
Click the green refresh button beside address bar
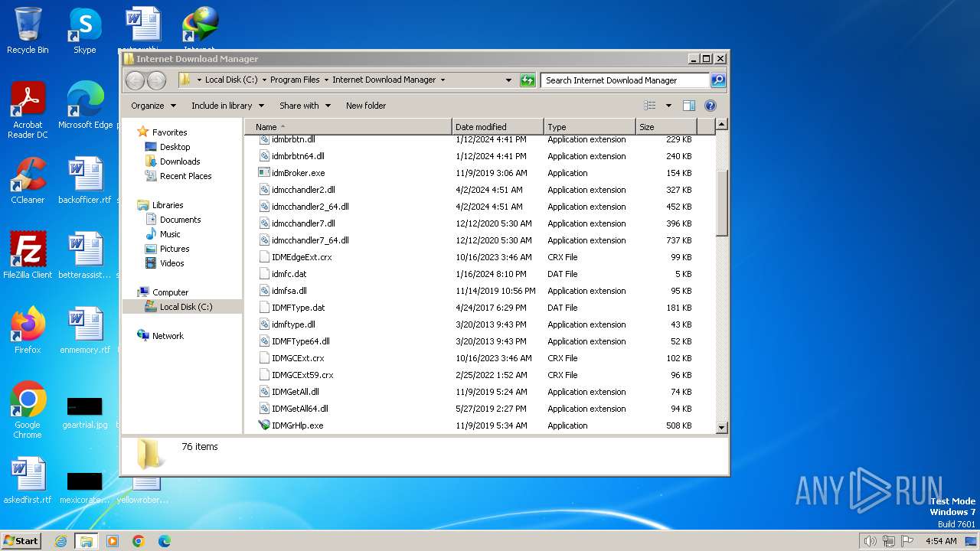pos(528,80)
